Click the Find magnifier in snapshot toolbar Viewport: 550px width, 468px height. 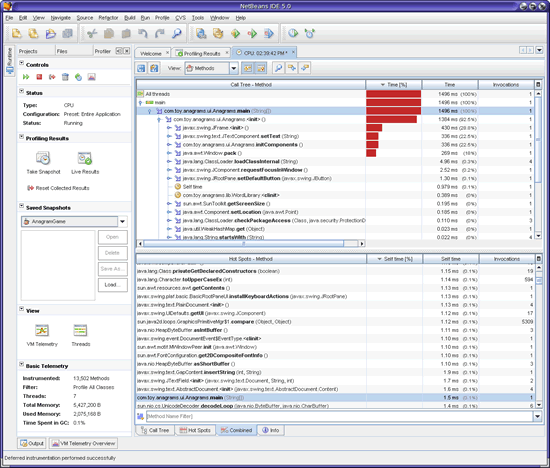pos(279,68)
